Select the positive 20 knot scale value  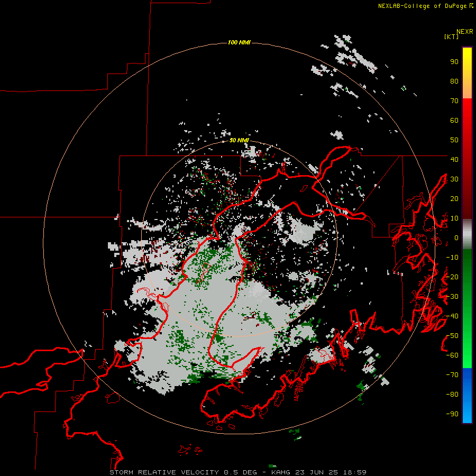454,199
